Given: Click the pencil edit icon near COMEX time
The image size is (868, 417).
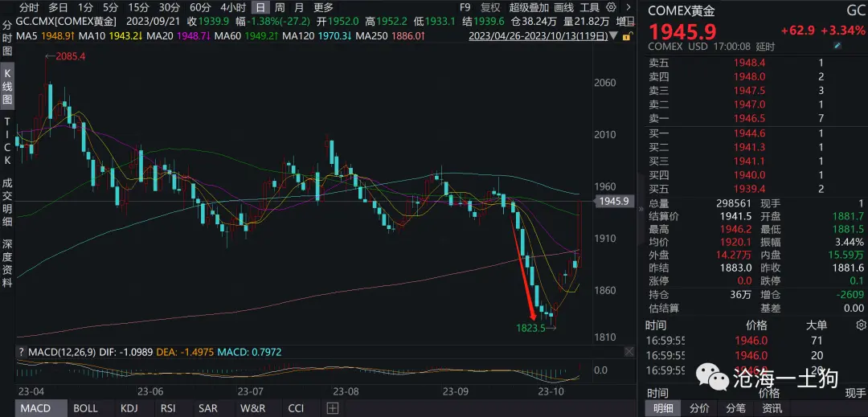Looking at the screenshot, I should 837,46.
